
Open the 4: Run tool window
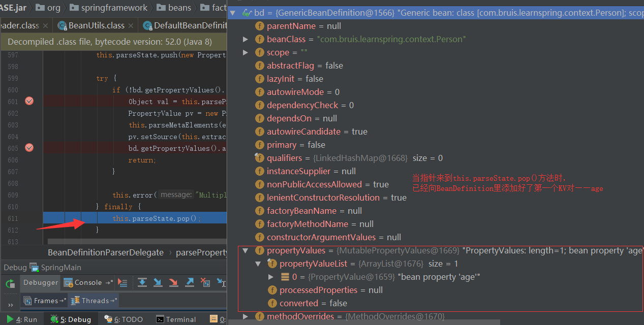coord(22,319)
